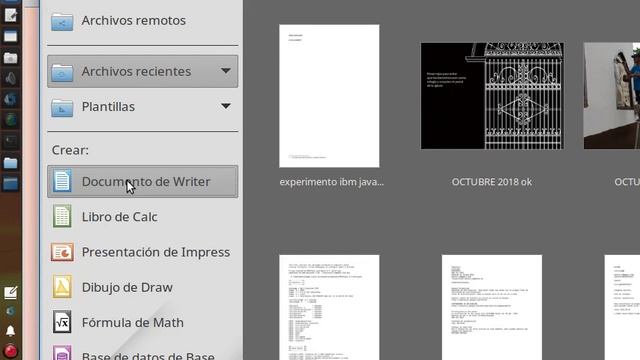Click the 'experimento ibm java...' file name
The height and width of the screenshot is (360, 640).
[x=331, y=182]
